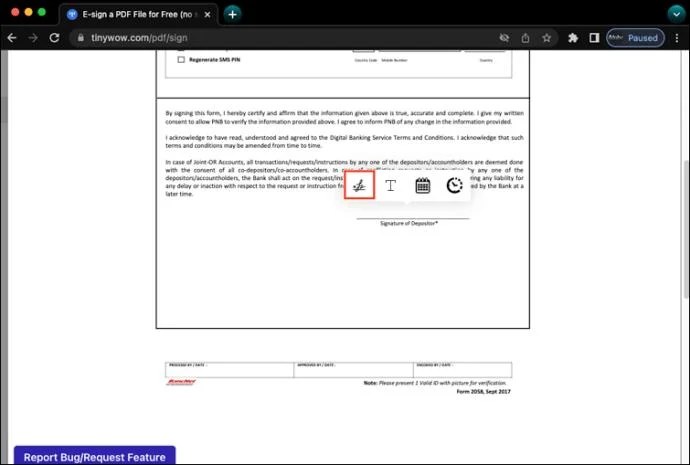Open Chrome three-dot menu
The width and height of the screenshot is (690, 465).
(677, 38)
